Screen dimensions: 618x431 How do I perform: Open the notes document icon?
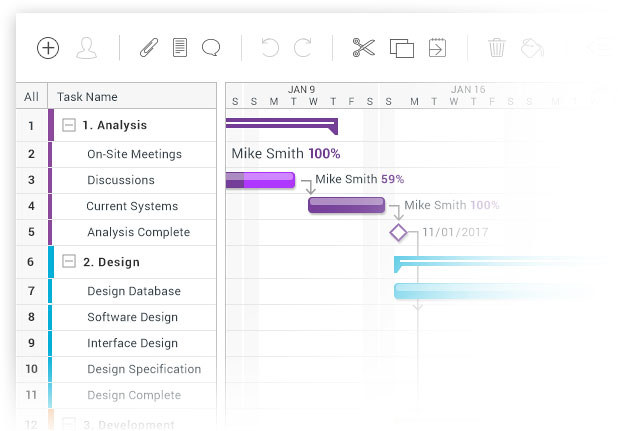[180, 48]
